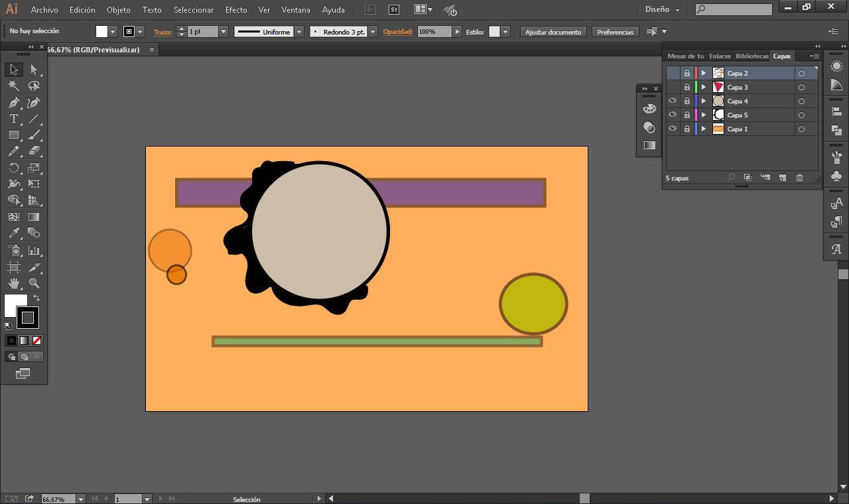Delete selection with Layers panel trash icon

799,178
